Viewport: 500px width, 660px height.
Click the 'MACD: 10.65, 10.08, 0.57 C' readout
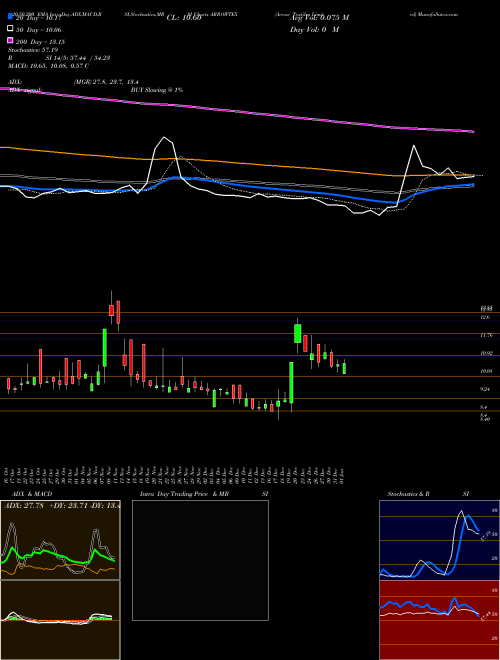pos(48,66)
